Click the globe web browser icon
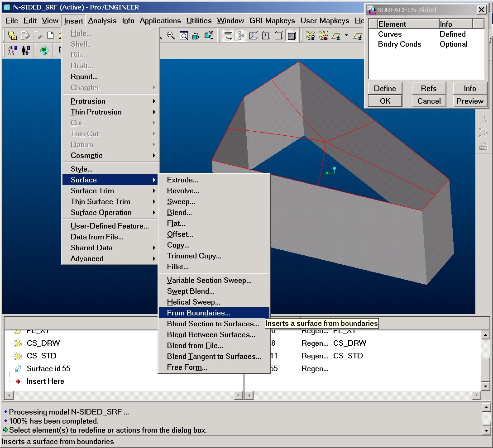Viewport: 493px width, 448px height. [x=44, y=50]
